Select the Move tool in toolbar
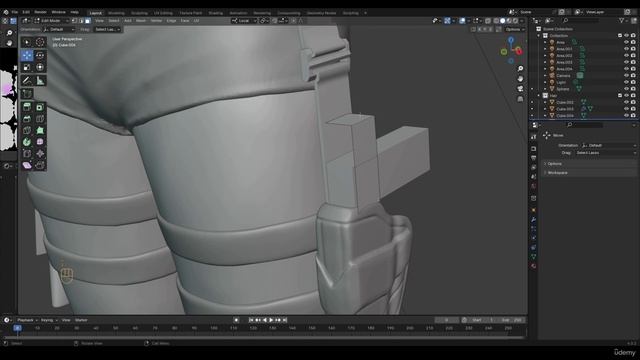Viewport: 640px width, 360px height. click(x=27, y=55)
